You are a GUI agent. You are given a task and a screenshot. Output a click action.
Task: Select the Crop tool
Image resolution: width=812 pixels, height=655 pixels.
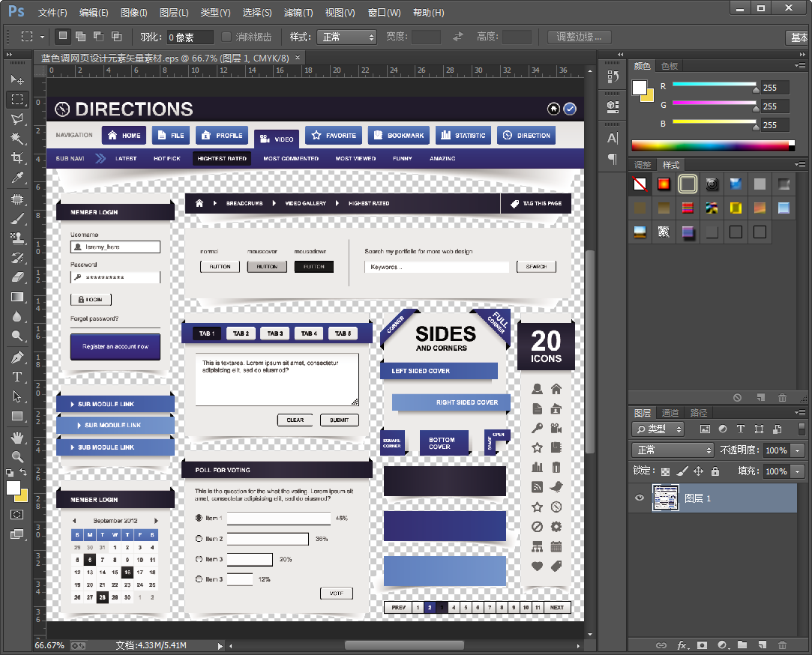[x=17, y=158]
